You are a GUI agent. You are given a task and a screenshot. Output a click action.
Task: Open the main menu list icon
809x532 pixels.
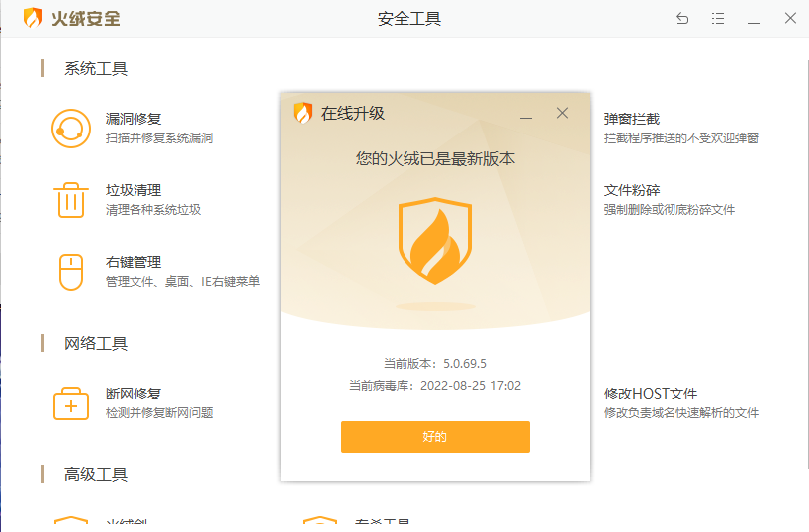[x=718, y=19]
